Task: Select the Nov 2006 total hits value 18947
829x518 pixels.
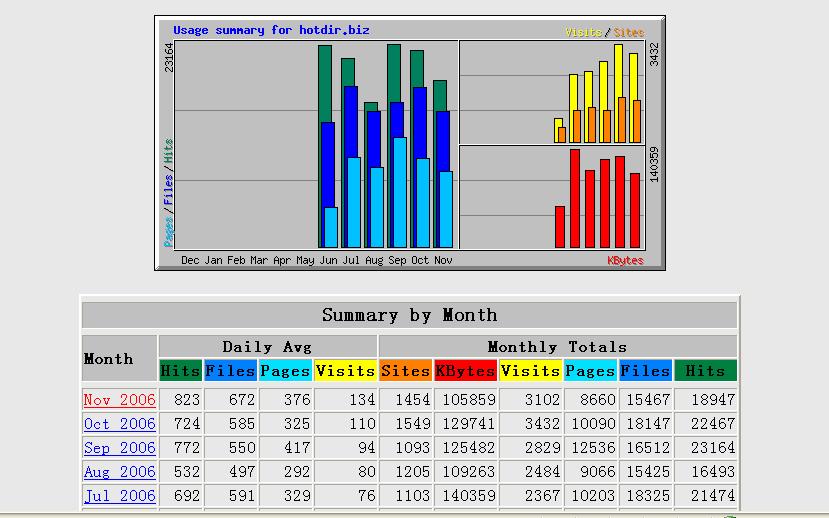Action: click(x=713, y=400)
